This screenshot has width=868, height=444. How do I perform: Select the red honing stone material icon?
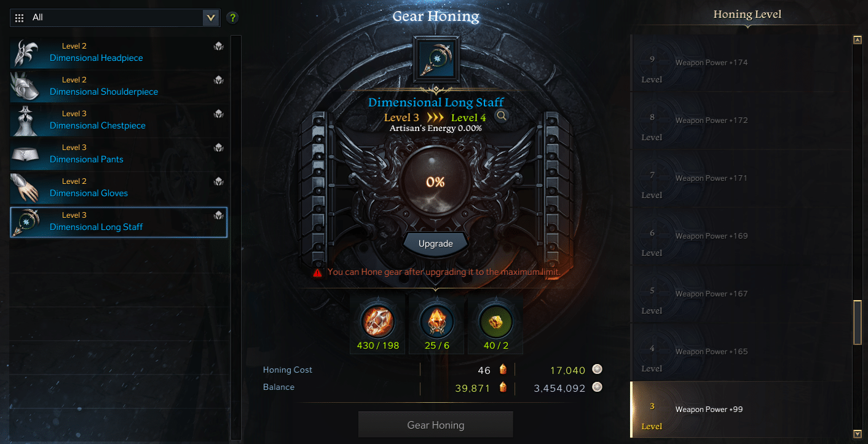coord(377,320)
